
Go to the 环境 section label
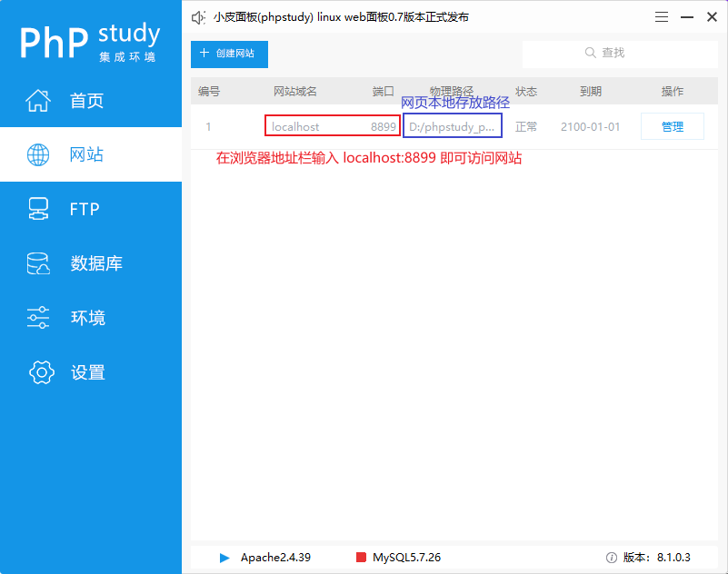(88, 318)
